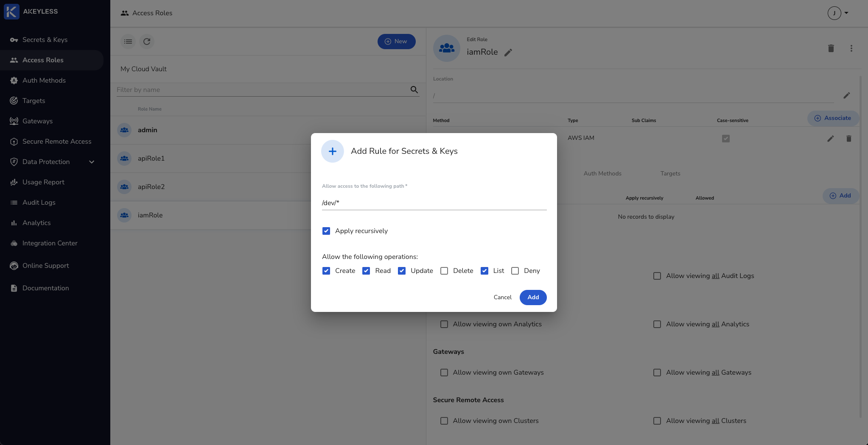
Task: Open the Usage Report sidebar item
Action: tap(52, 182)
